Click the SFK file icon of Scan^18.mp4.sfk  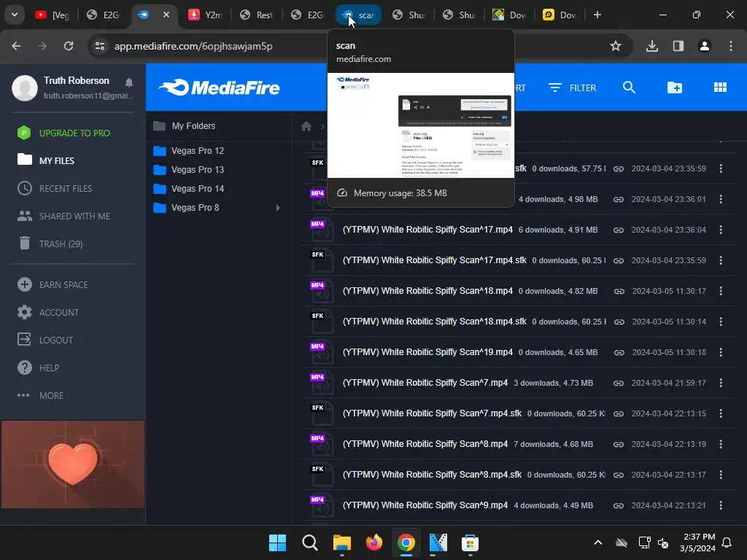pyautogui.click(x=321, y=322)
